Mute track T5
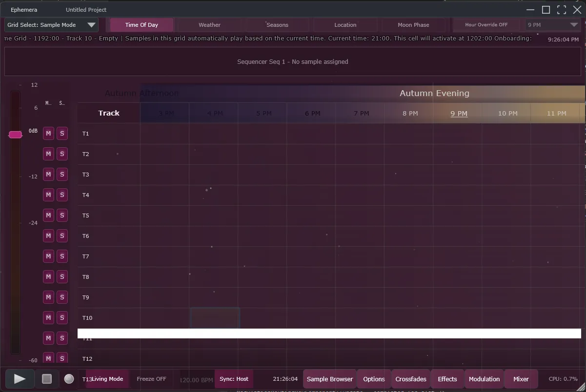This screenshot has width=586, height=392. [x=48, y=216]
